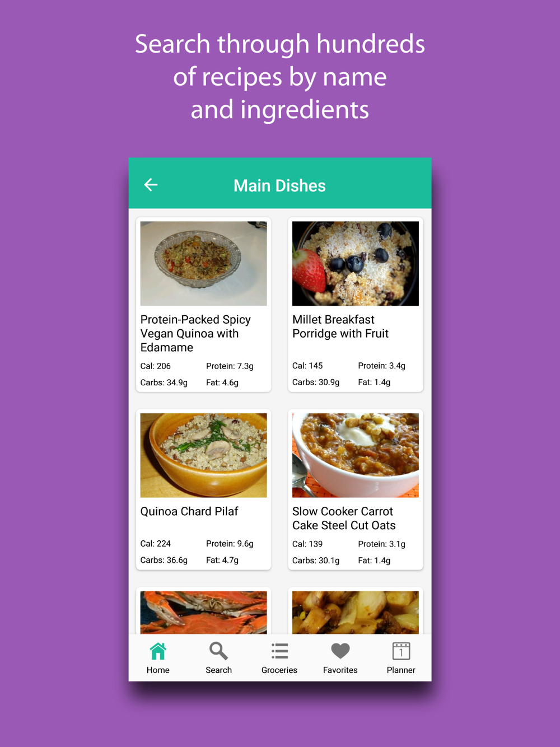Select the Planner tab label
560x747 pixels.
point(401,670)
